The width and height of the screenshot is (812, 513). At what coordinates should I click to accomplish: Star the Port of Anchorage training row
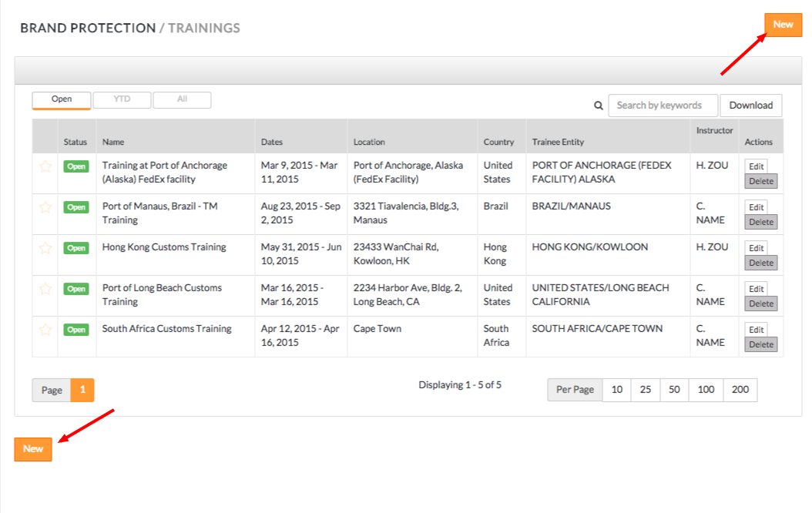point(45,166)
